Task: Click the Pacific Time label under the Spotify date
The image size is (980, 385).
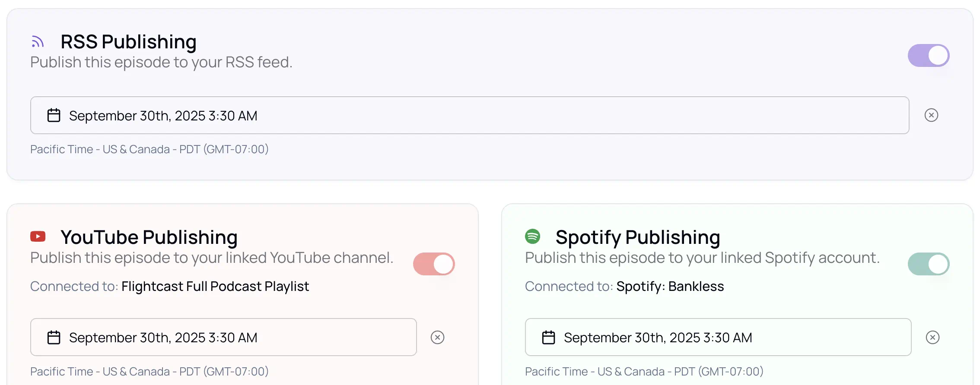Action: point(644,372)
